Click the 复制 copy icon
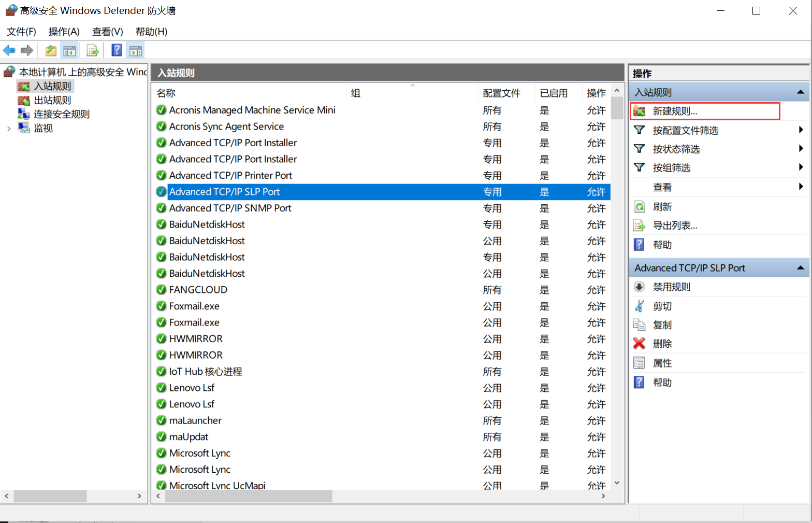This screenshot has height=523, width=812. click(640, 324)
